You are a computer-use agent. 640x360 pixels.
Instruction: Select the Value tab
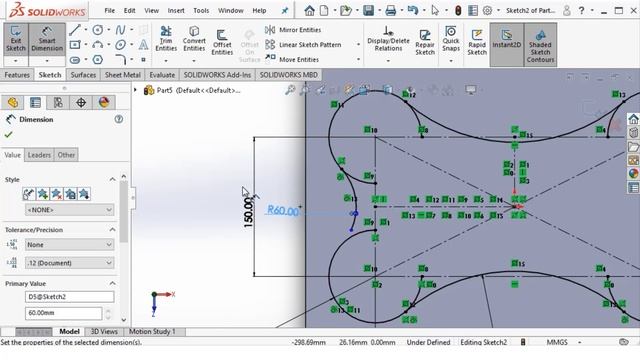click(x=12, y=155)
